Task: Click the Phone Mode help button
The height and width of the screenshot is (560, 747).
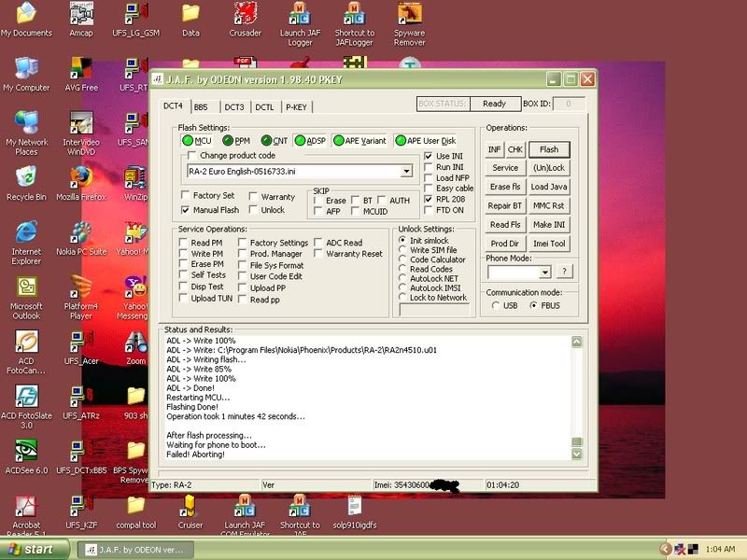Action: [x=564, y=271]
